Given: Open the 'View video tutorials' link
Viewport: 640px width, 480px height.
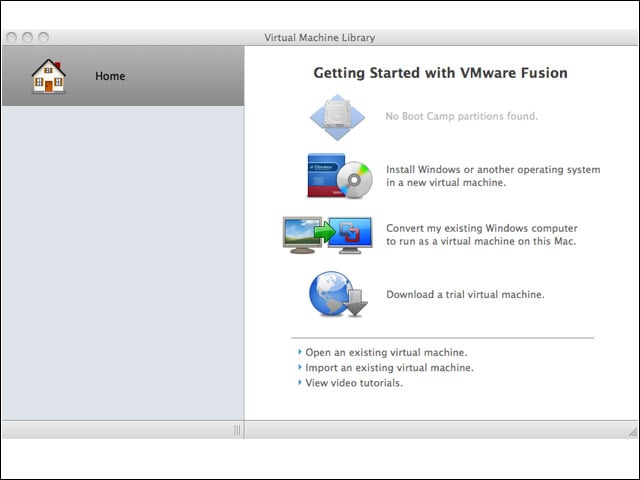Looking at the screenshot, I should point(354,383).
